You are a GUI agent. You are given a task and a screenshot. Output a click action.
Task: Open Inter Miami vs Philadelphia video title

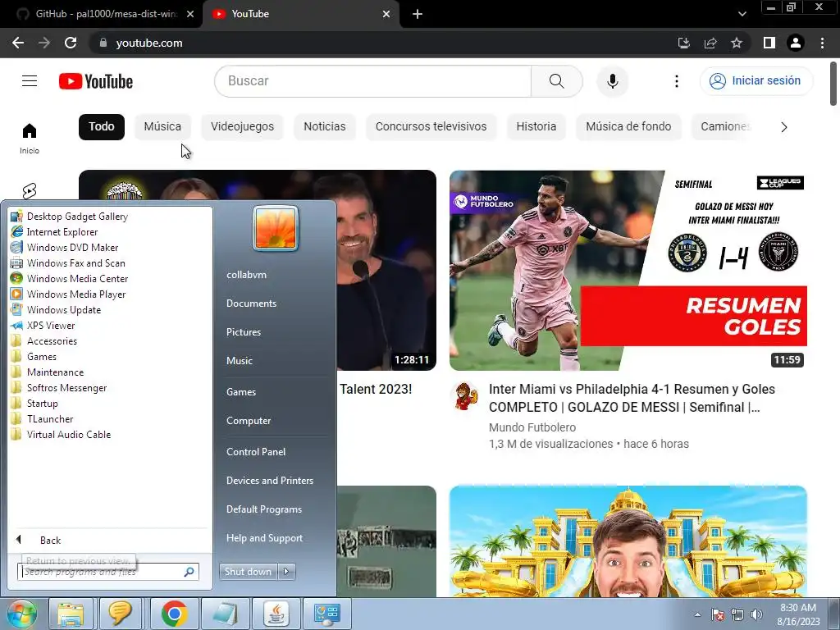pos(632,398)
